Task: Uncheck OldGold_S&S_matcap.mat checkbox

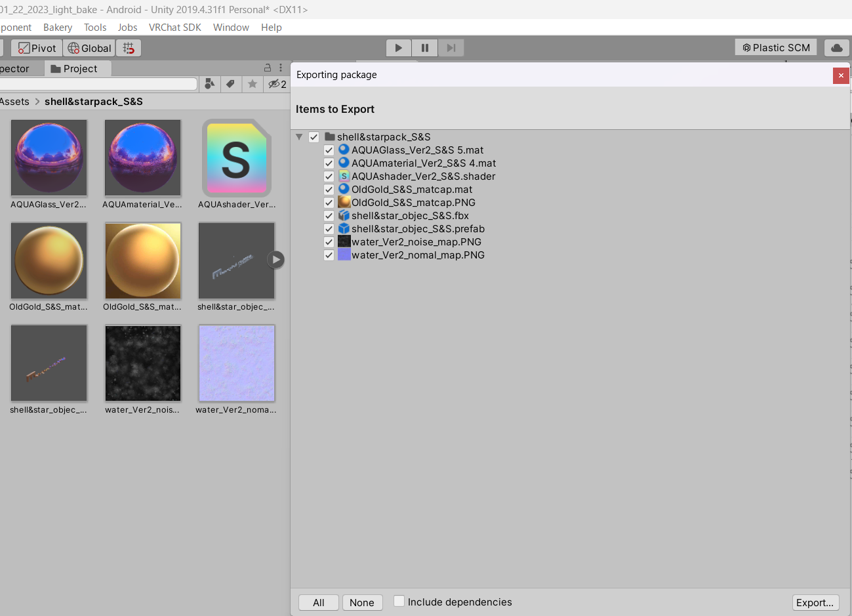Action: (329, 190)
